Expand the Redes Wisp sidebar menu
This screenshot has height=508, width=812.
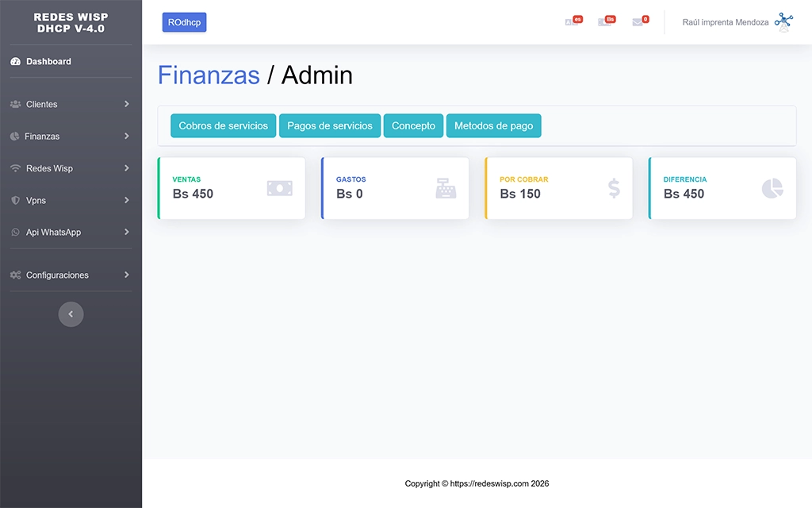click(x=70, y=168)
